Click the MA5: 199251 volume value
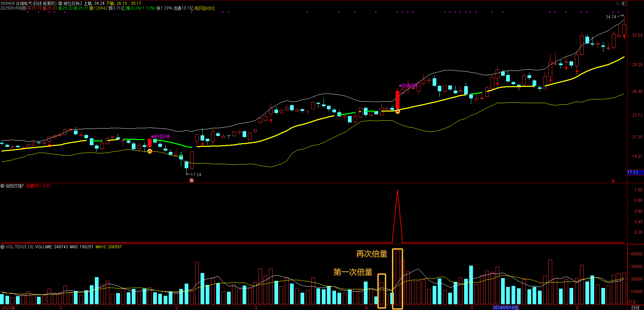The height and width of the screenshot is (310, 644). pyautogui.click(x=82, y=247)
